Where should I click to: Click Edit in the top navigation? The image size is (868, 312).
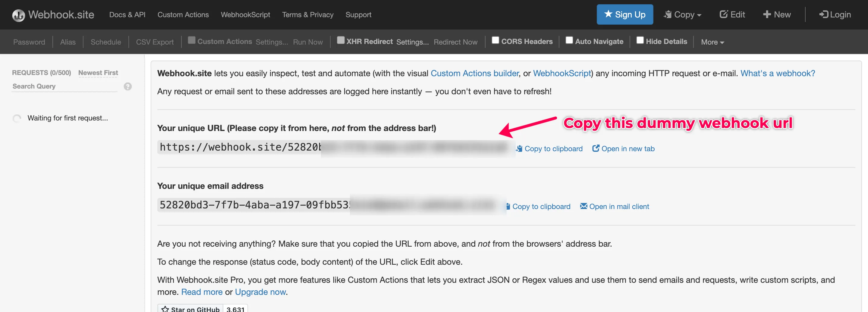tap(732, 14)
